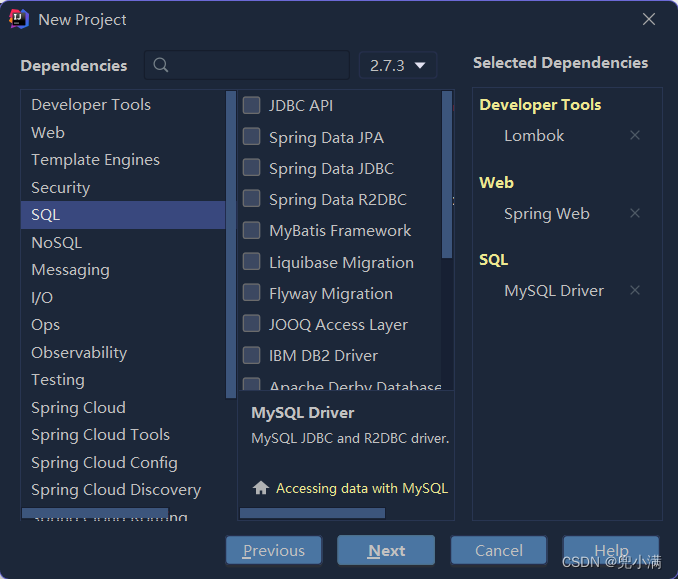Choose the Security category
Viewport: 678px width, 579px height.
(123, 188)
